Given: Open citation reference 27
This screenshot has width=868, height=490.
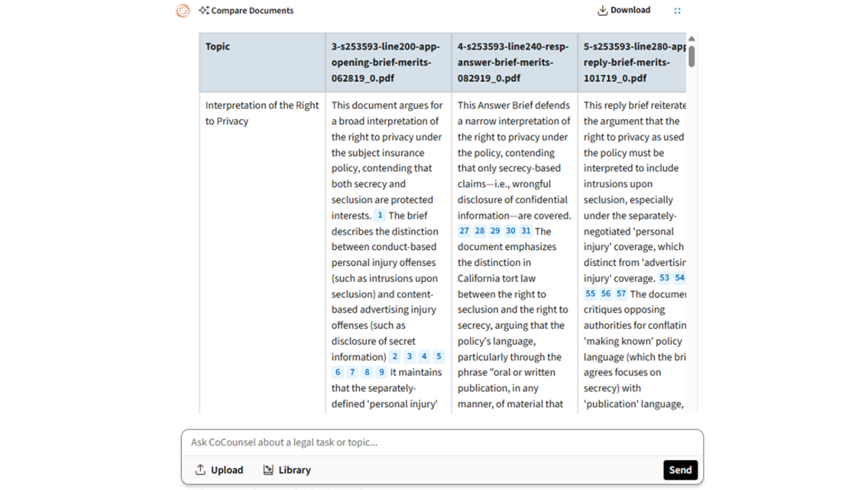Looking at the screenshot, I should (464, 231).
